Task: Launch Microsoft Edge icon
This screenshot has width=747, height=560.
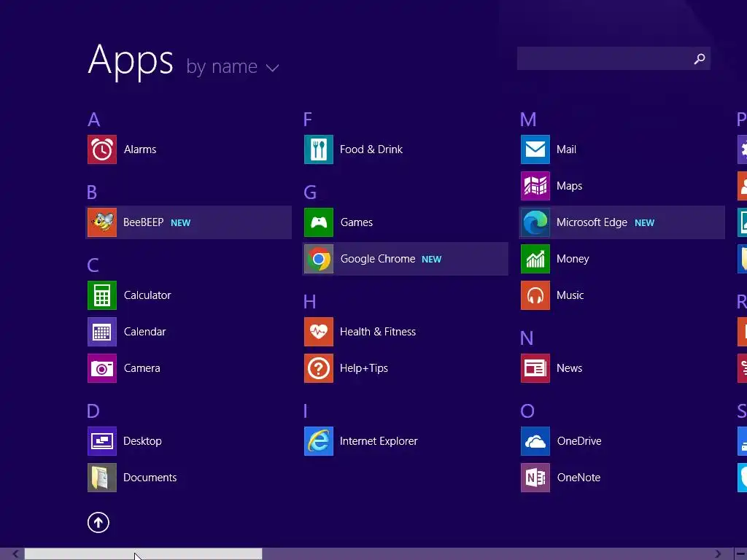Action: tap(535, 222)
